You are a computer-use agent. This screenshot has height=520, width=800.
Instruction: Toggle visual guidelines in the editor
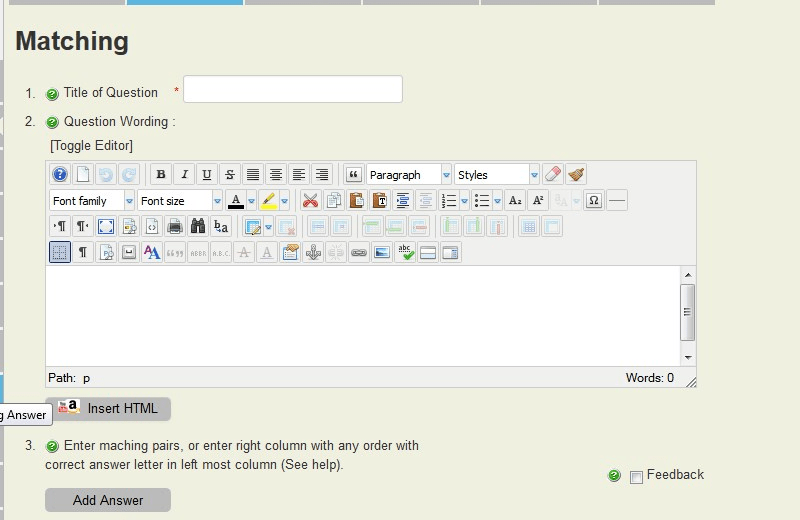[x=60, y=252]
